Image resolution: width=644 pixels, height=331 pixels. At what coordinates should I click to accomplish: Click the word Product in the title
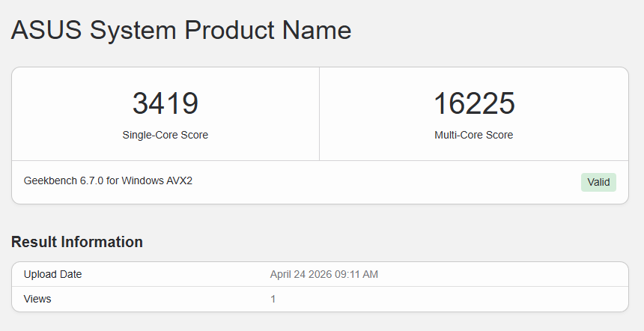[x=229, y=30]
